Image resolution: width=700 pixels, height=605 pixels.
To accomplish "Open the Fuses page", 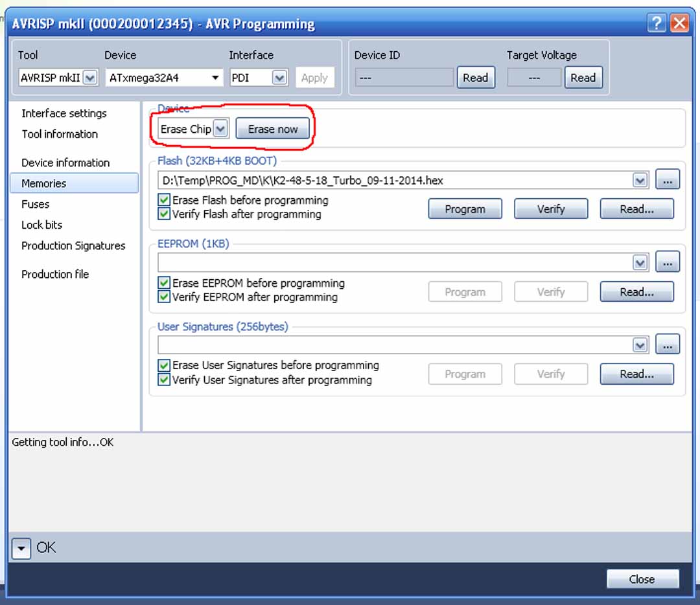I will (35, 204).
